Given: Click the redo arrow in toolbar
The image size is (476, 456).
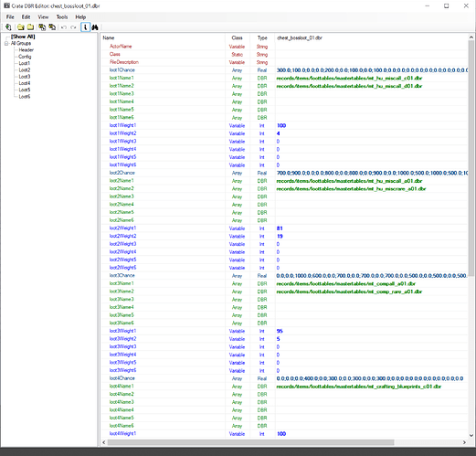Looking at the screenshot, I should point(73,27).
